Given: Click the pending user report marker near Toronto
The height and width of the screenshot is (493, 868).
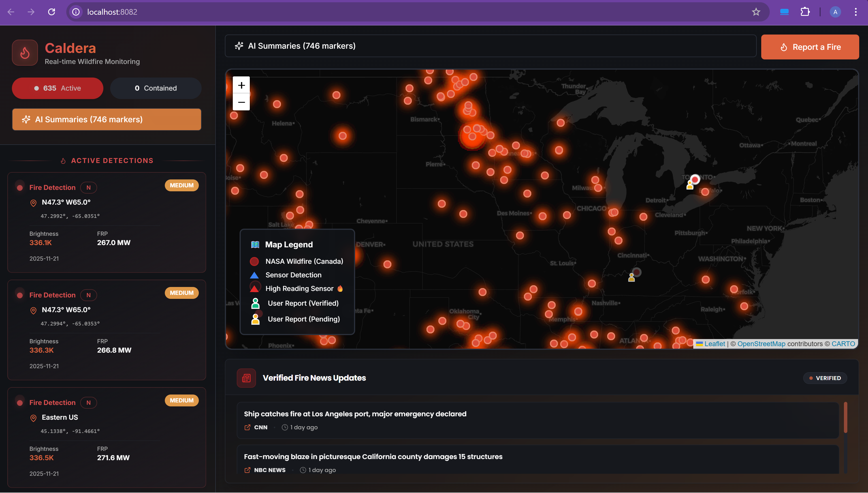Looking at the screenshot, I should (690, 185).
